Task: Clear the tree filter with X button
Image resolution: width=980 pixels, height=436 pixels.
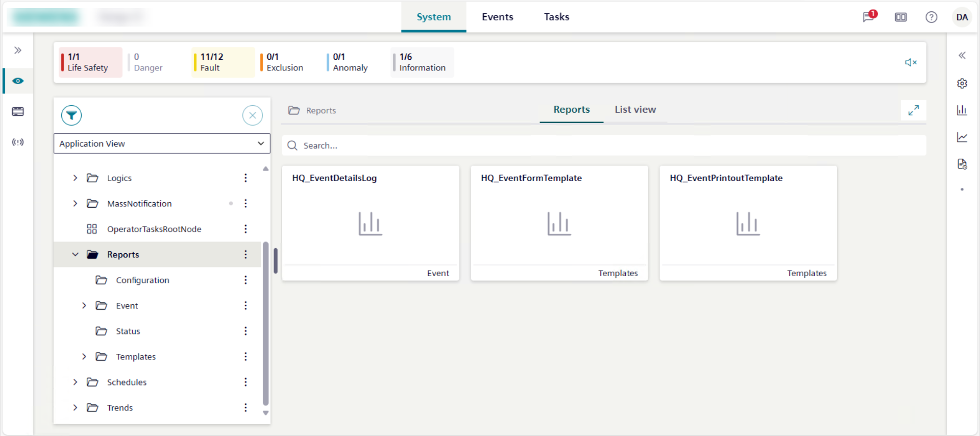Action: (252, 115)
